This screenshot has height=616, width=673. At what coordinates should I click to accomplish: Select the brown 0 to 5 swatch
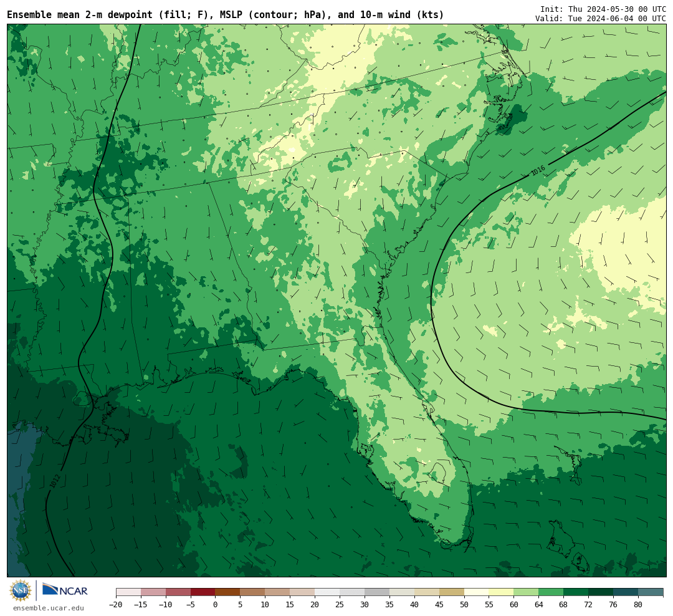pos(227,592)
